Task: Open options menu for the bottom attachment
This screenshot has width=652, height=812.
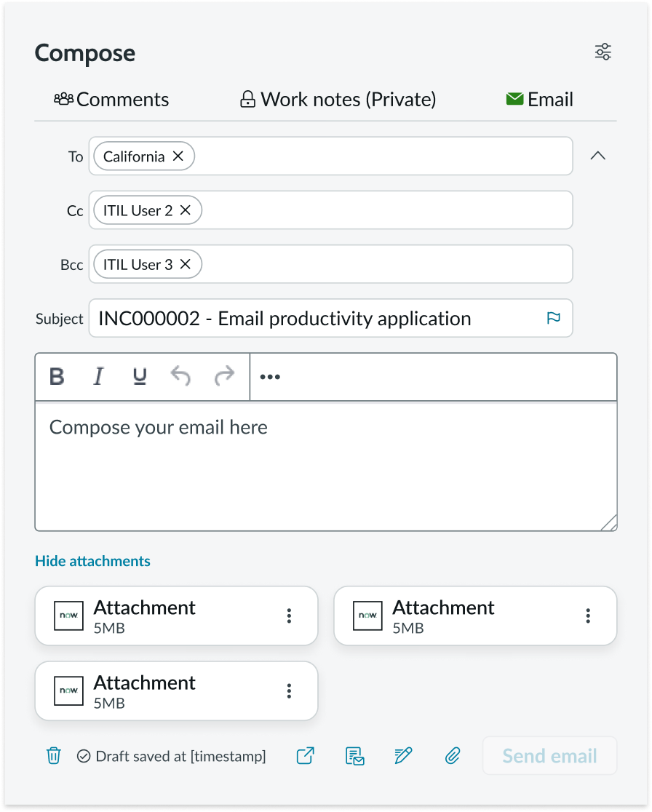Action: [289, 690]
